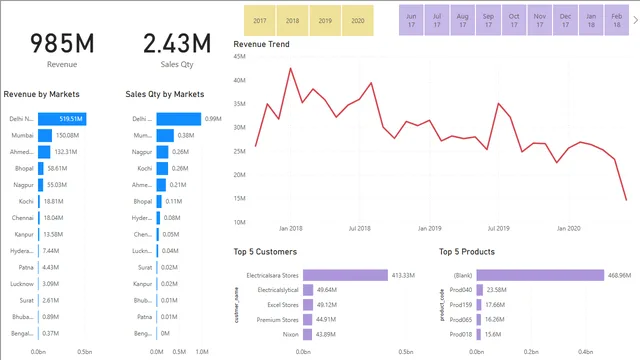Click the 0.04M Lucknow sales quantity value
The height and width of the screenshot is (360, 640).
(170, 251)
